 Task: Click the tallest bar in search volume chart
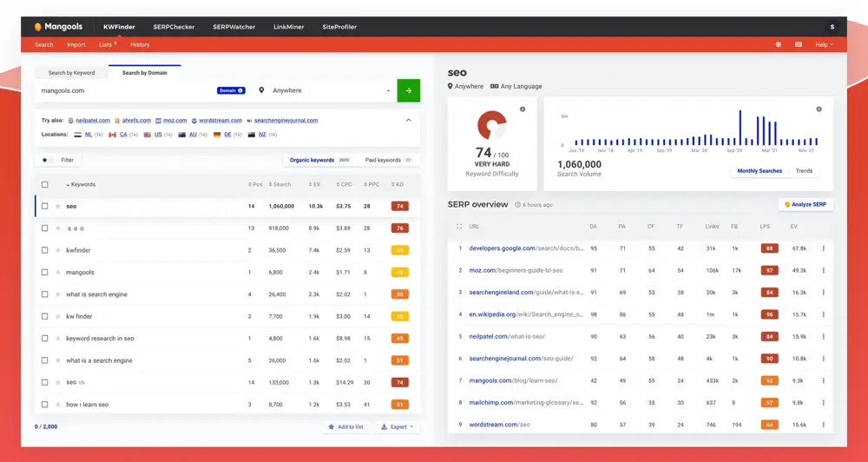[740, 128]
